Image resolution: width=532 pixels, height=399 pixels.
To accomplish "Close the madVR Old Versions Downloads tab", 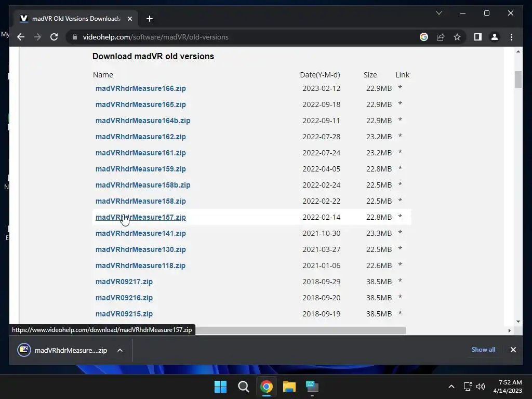I will click(x=129, y=19).
